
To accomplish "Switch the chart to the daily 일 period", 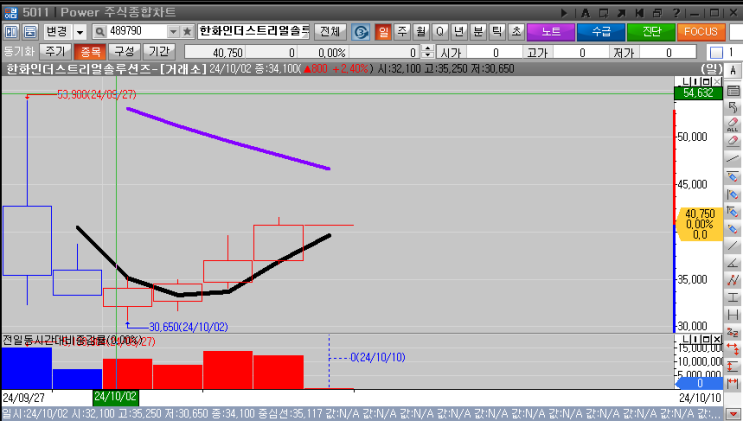I will point(383,32).
